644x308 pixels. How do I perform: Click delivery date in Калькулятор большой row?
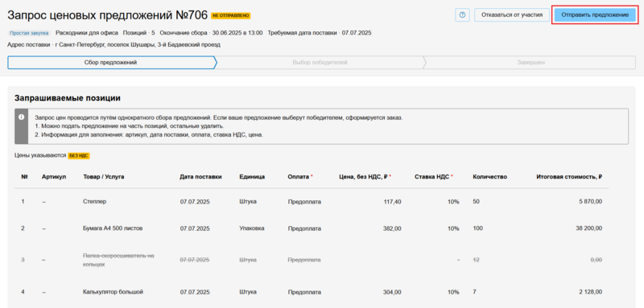tap(195, 292)
